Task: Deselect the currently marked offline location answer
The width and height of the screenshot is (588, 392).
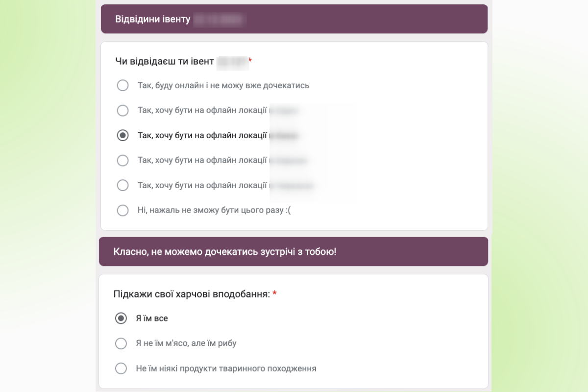Action: (122, 135)
